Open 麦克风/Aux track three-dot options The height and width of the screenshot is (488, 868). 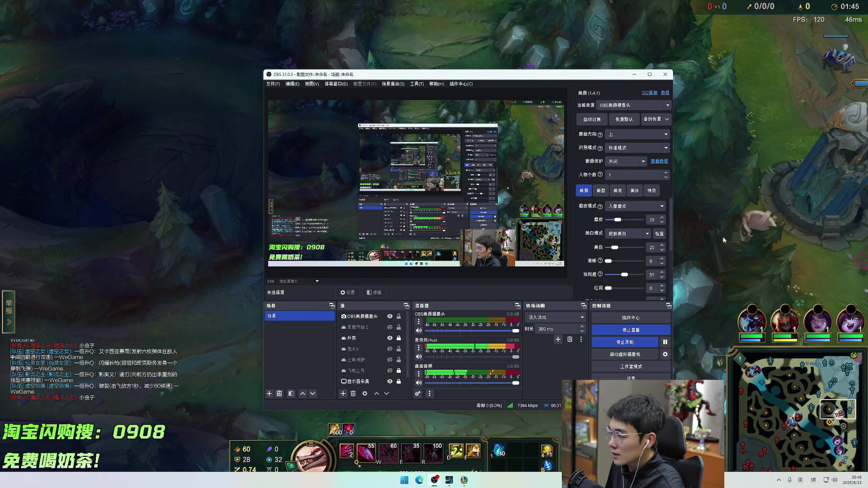click(419, 348)
